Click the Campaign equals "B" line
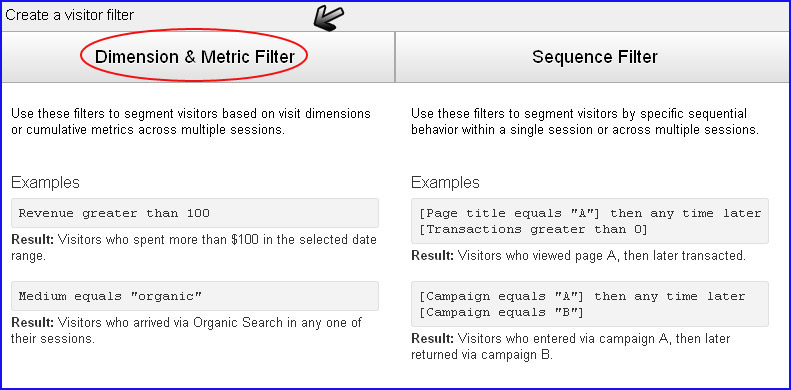This screenshot has width=791, height=390. [501, 312]
